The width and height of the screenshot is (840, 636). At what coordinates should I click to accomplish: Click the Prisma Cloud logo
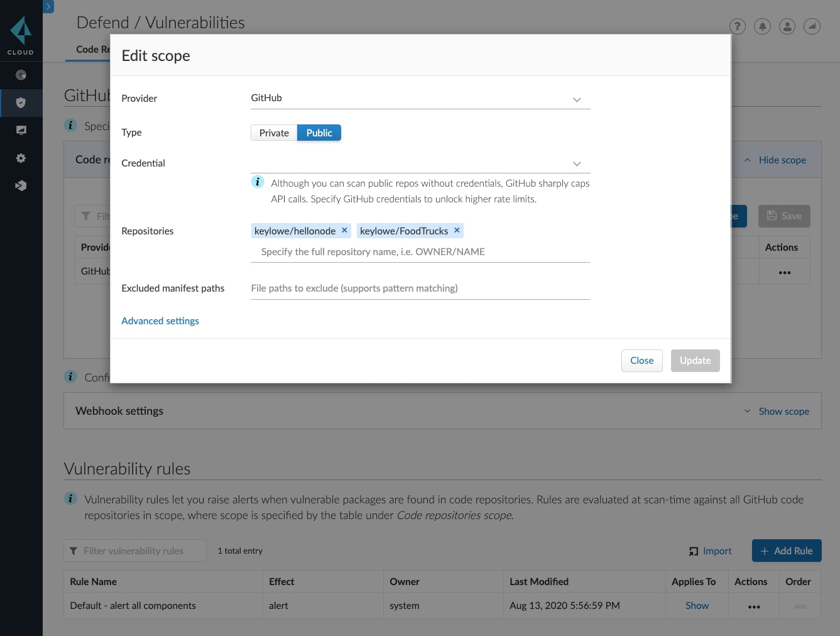tap(21, 36)
